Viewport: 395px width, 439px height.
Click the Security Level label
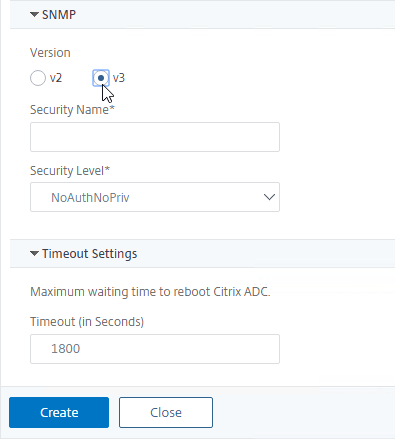70,171
